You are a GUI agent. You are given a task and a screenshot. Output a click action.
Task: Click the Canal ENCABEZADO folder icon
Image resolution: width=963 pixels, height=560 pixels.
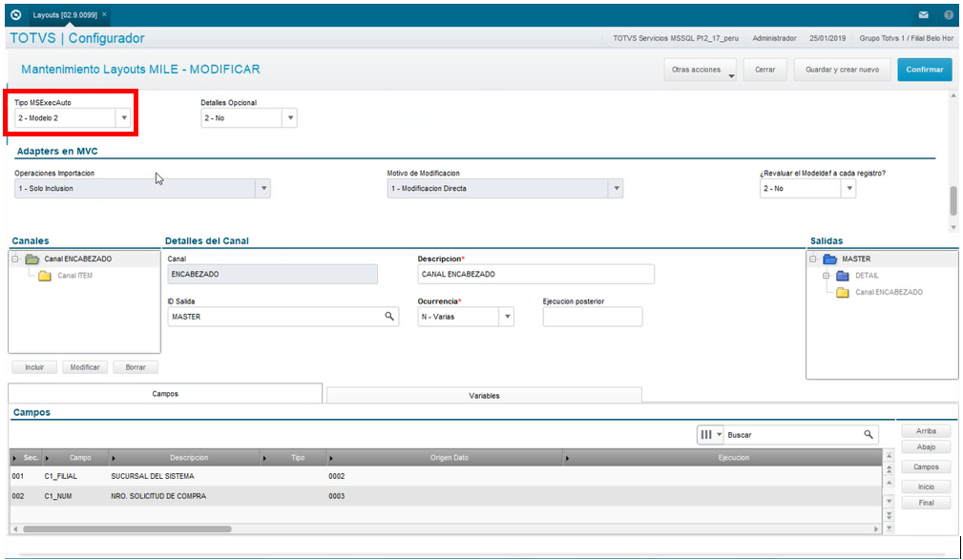[x=31, y=259]
